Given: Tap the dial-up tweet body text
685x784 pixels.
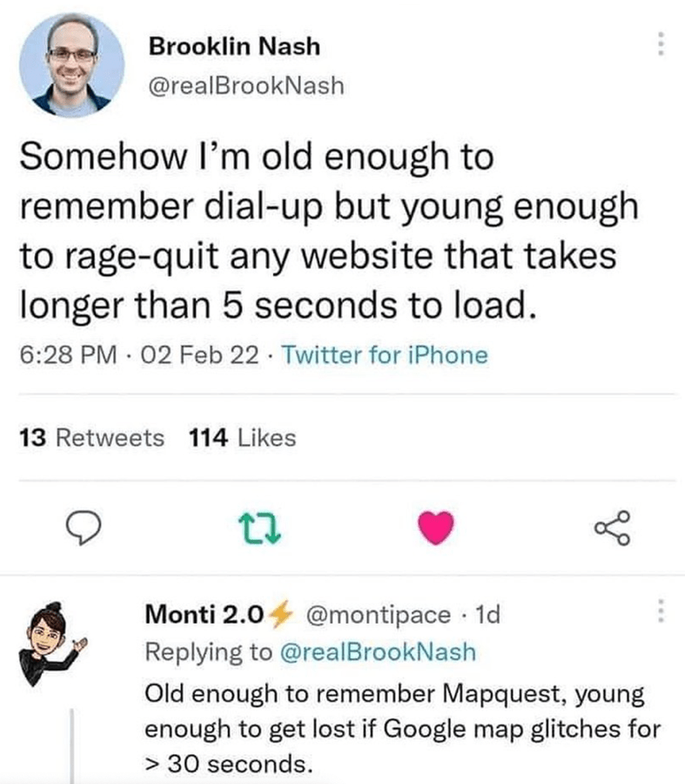Looking at the screenshot, I should 330,230.
